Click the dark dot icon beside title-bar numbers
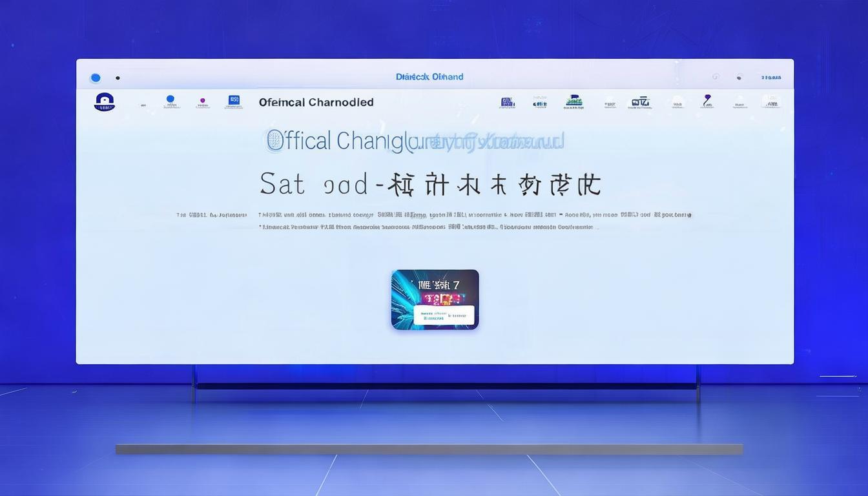This screenshot has width=868, height=496. pos(739,77)
